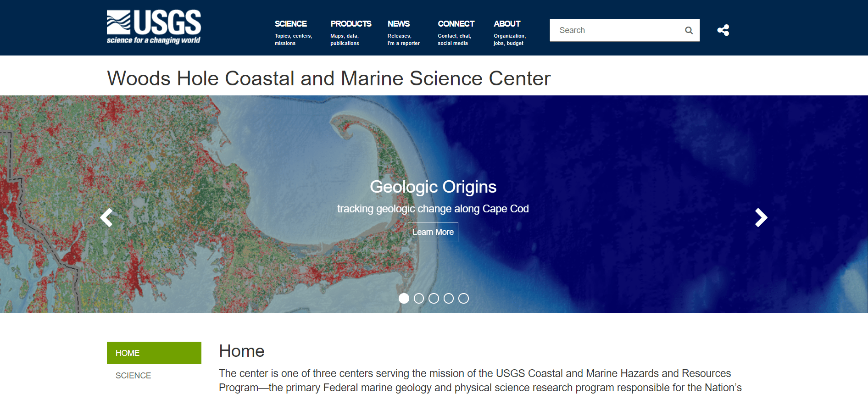Select the currently active slide indicator
Image resolution: width=868 pixels, height=394 pixels.
(x=404, y=298)
